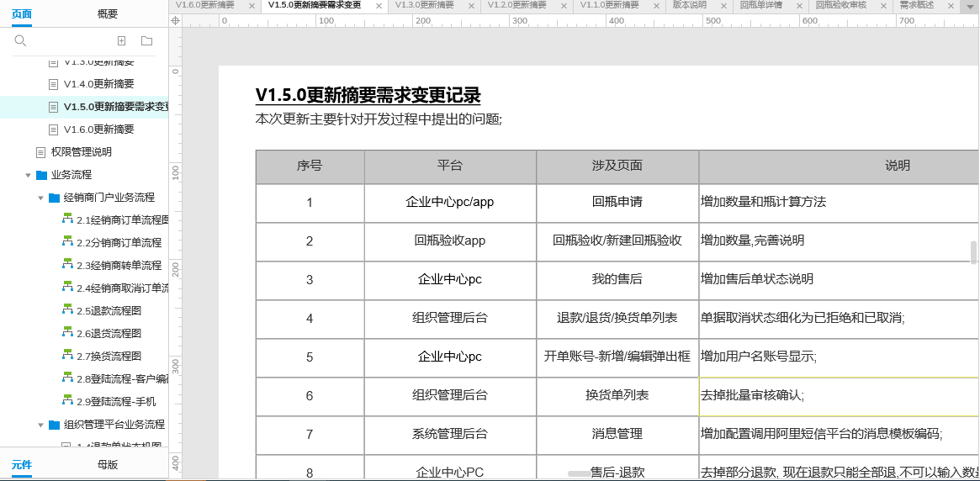Switch to the 回瓶验收审核 tab
The image size is (980, 481).
840,5
